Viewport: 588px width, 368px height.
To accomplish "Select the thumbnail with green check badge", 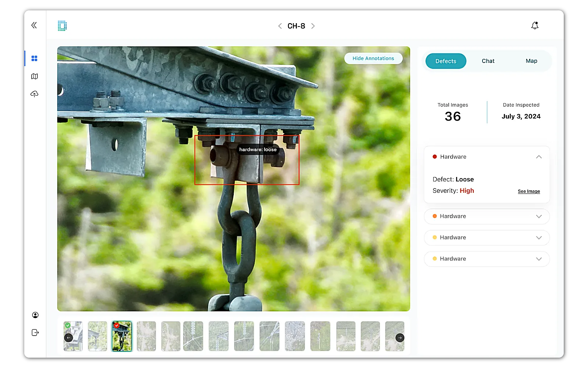I will pos(73,336).
